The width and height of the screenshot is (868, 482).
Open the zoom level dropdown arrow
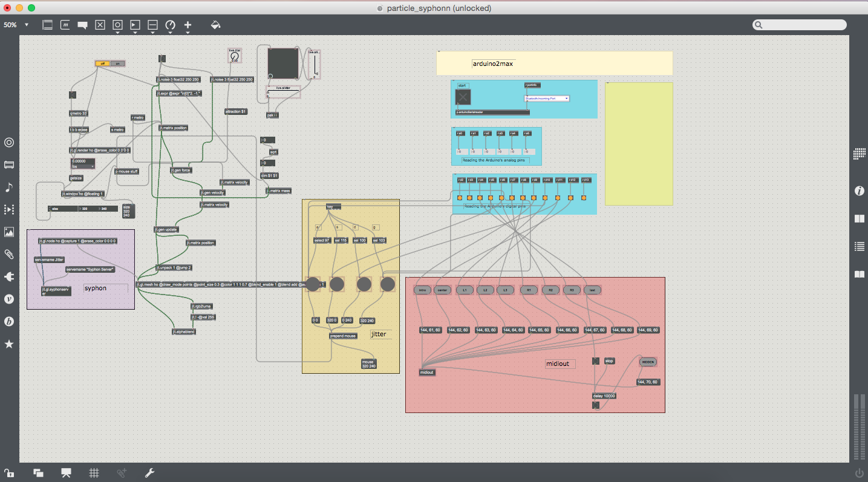point(27,25)
